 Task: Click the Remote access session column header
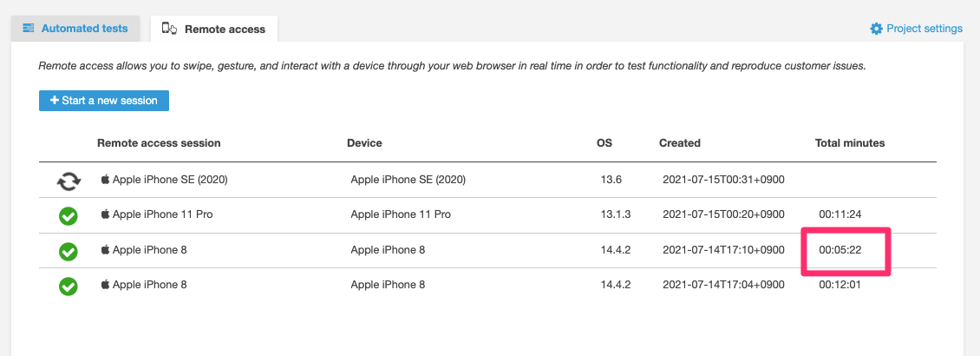[159, 143]
